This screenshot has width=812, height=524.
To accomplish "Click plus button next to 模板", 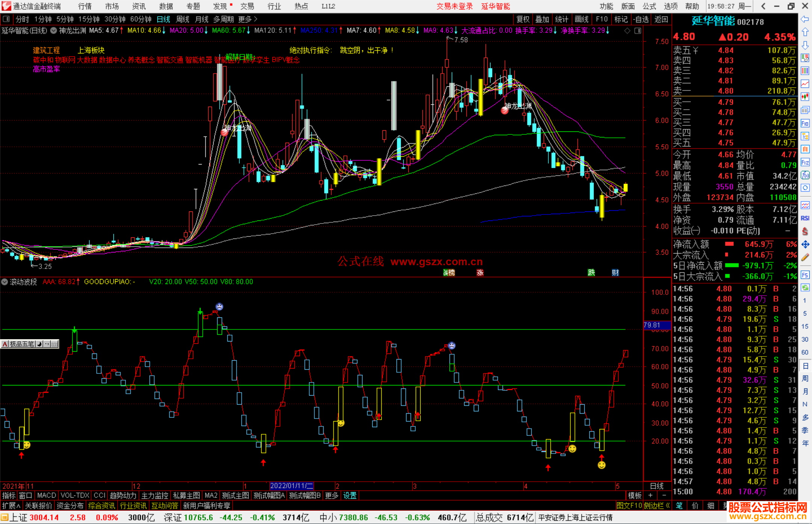I will pyautogui.click(x=650, y=495).
